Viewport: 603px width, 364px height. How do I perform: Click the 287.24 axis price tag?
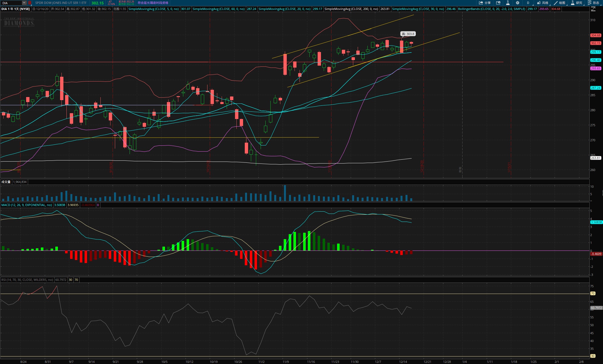click(595, 88)
